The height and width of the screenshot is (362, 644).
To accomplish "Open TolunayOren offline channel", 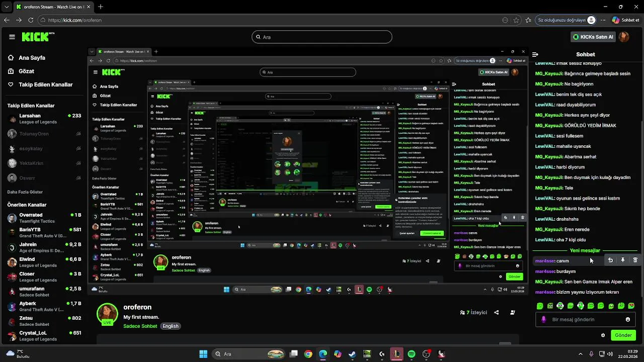I will point(44,134).
